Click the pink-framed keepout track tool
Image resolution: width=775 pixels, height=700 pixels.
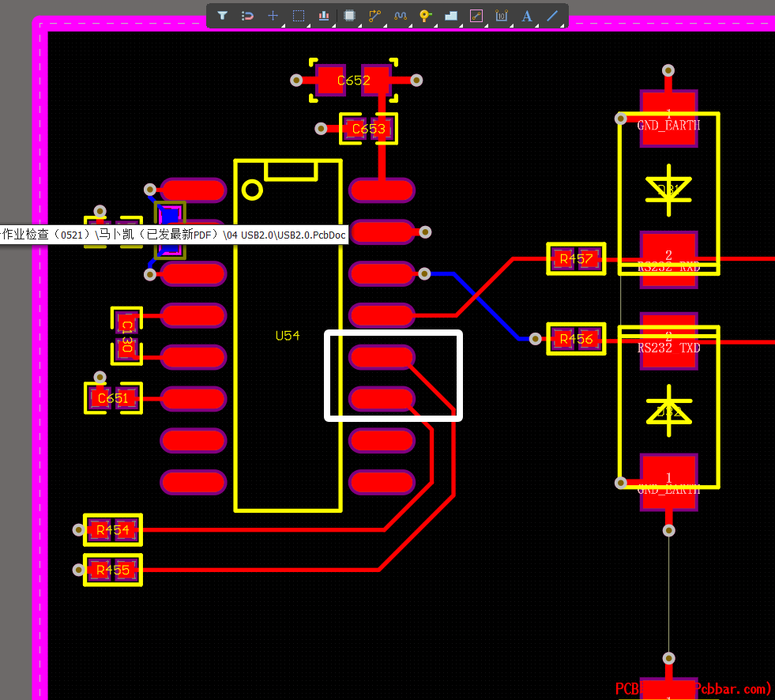pos(476,16)
